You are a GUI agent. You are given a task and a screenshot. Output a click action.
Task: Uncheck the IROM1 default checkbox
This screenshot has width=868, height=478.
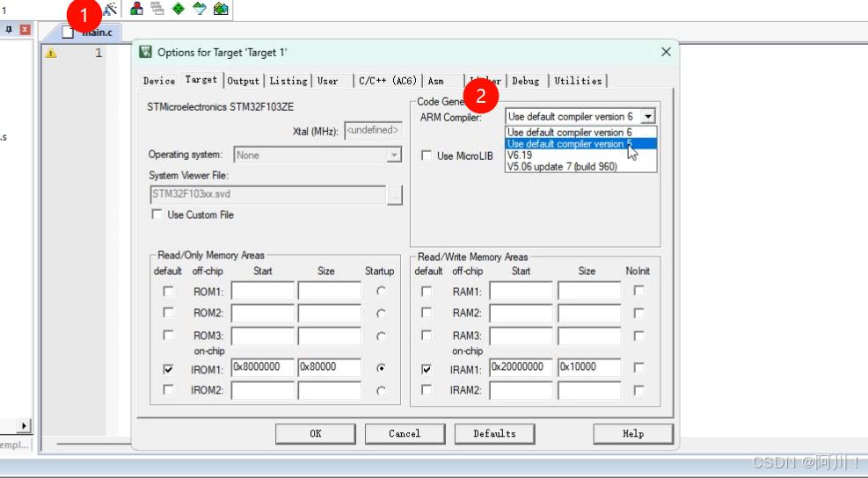click(168, 368)
